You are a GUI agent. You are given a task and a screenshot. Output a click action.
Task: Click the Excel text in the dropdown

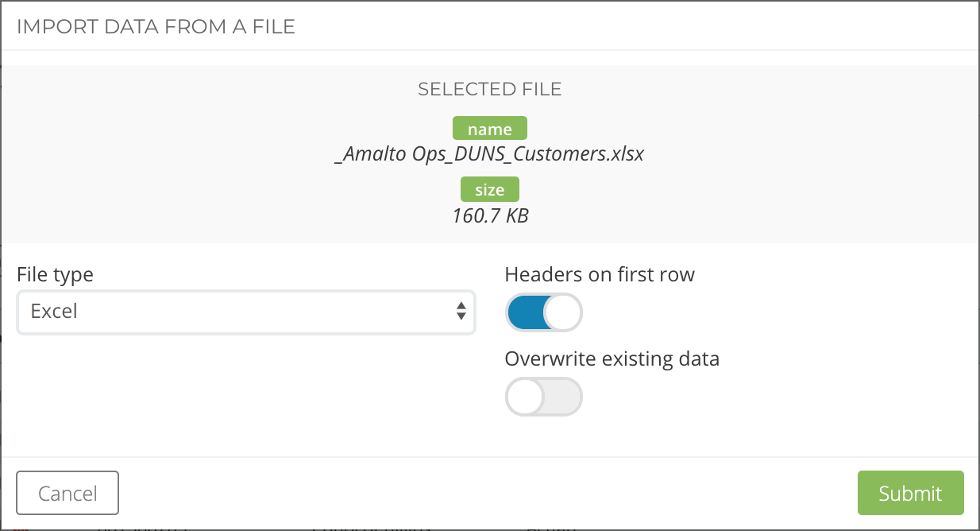click(x=53, y=312)
